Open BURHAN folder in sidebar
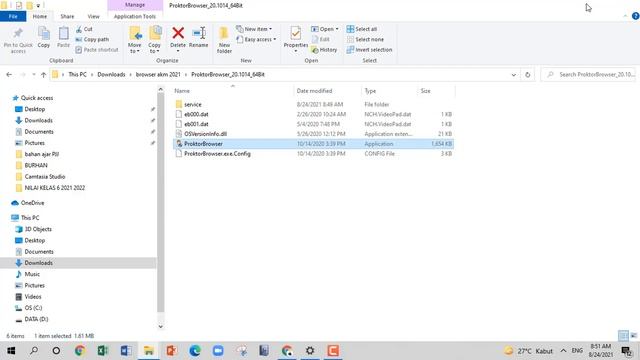The width and height of the screenshot is (640, 360). tap(36, 165)
